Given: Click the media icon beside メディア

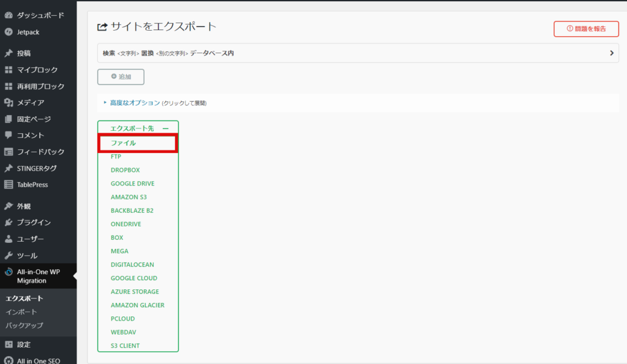Looking at the screenshot, I should pyautogui.click(x=9, y=103).
